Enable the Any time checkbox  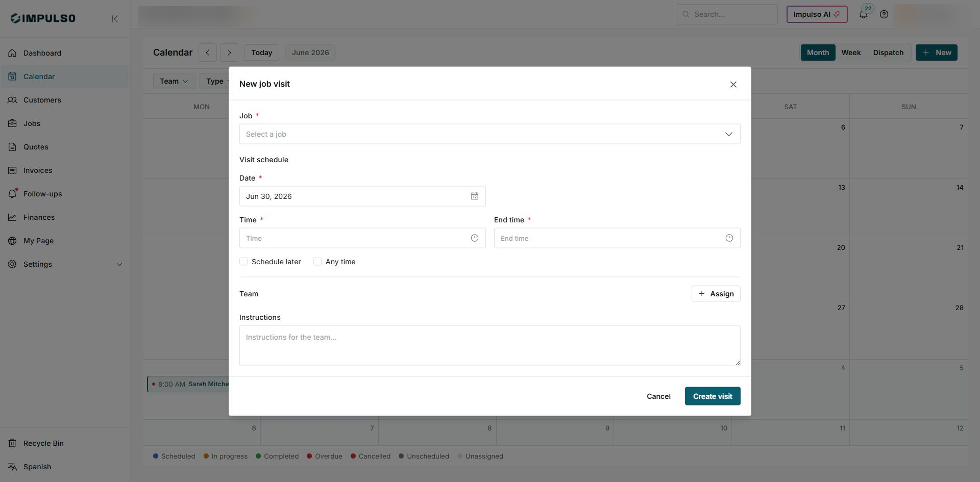[x=317, y=262]
